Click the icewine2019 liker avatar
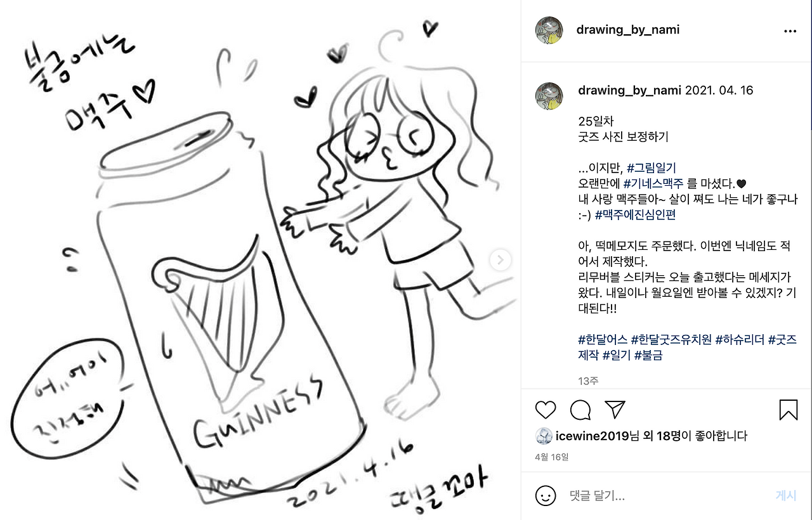The image size is (812, 520). 544,436
